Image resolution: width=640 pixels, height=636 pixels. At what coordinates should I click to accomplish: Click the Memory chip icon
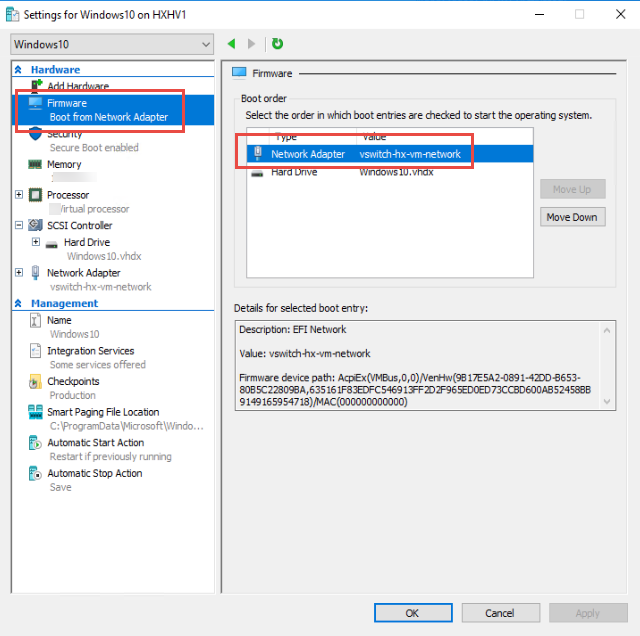35,165
